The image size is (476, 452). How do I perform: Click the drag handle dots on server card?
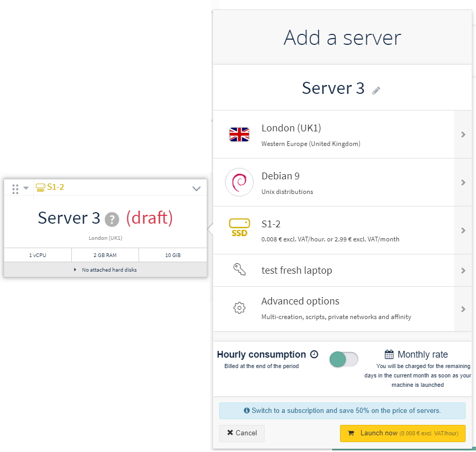[x=15, y=188]
